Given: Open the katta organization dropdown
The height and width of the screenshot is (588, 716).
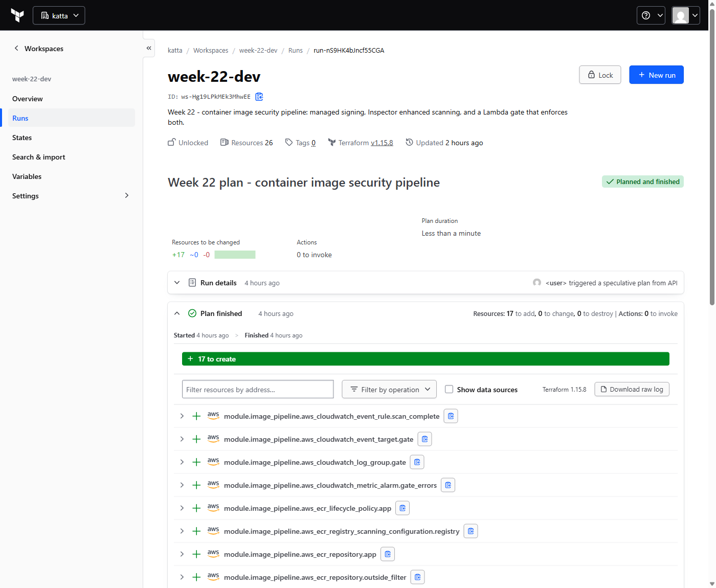Looking at the screenshot, I should click(x=59, y=15).
